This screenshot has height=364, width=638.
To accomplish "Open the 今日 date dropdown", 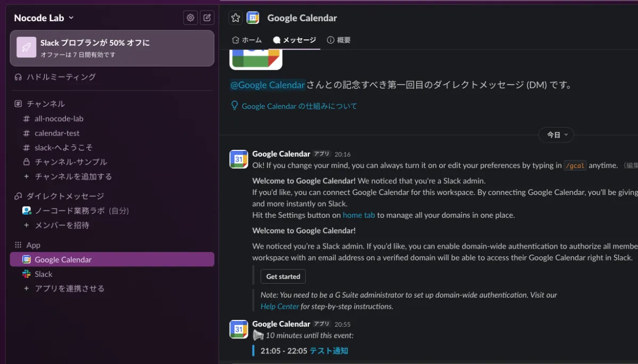I will 556,135.
